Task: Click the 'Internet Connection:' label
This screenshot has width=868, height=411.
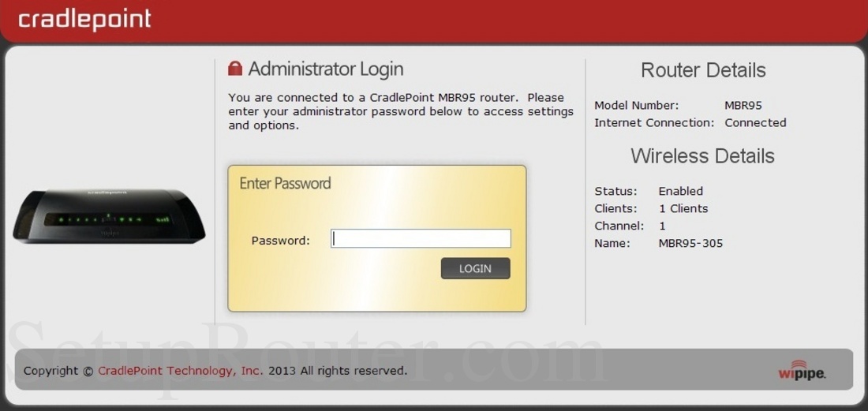Action: pyautogui.click(x=654, y=123)
